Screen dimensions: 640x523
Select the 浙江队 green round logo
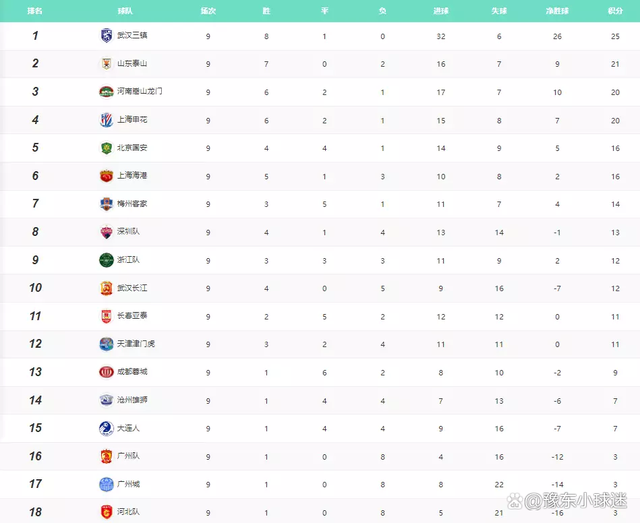click(106, 260)
